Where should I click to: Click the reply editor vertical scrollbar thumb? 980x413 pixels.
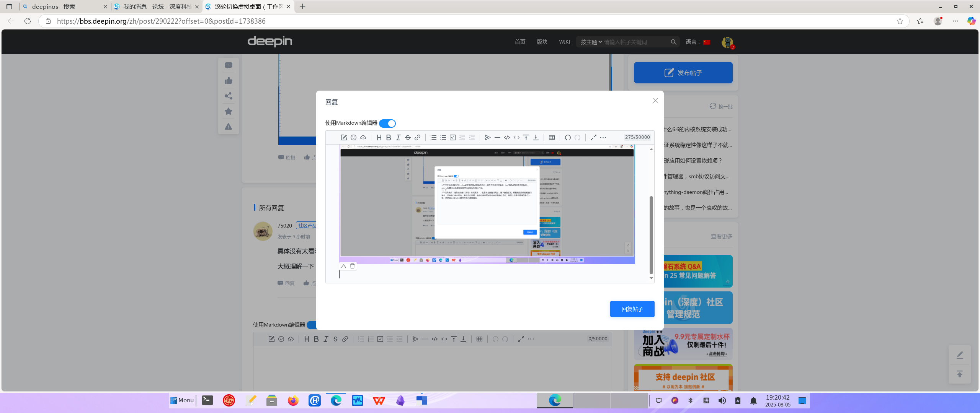[x=651, y=235]
